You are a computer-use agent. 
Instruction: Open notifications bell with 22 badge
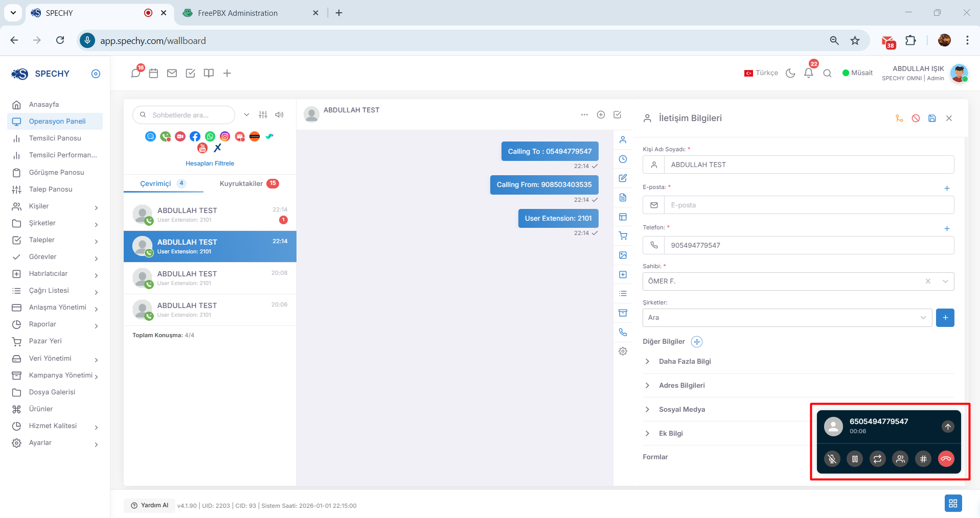tap(809, 73)
